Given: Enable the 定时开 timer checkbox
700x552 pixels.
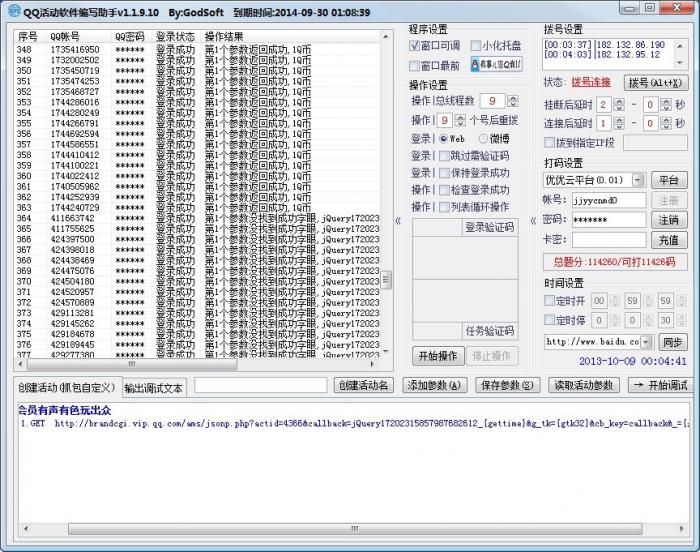Looking at the screenshot, I should (549, 301).
